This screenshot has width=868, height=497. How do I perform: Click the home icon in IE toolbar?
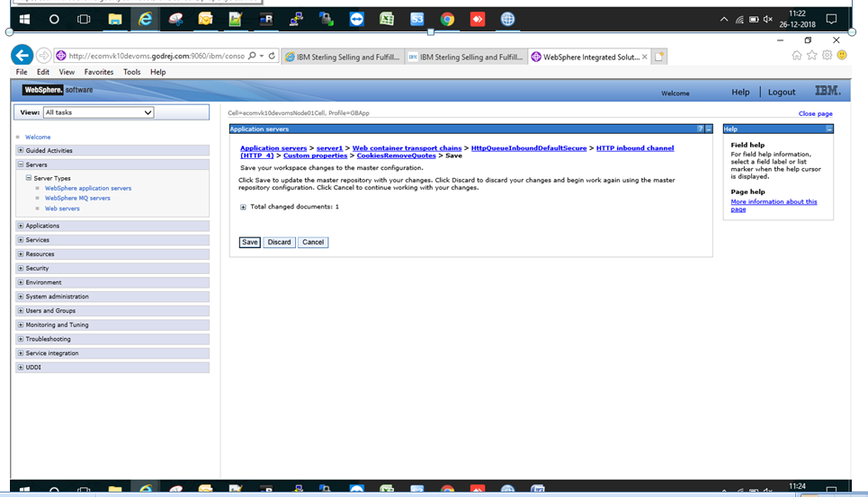pyautogui.click(x=797, y=55)
